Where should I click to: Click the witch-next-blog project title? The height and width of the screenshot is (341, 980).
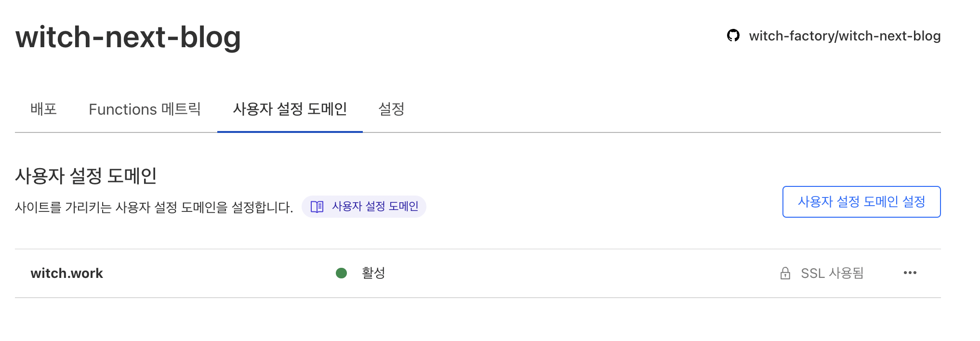128,37
